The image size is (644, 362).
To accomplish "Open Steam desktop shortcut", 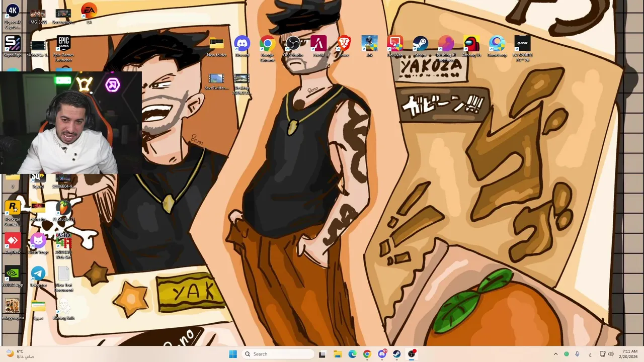I will click(420, 47).
